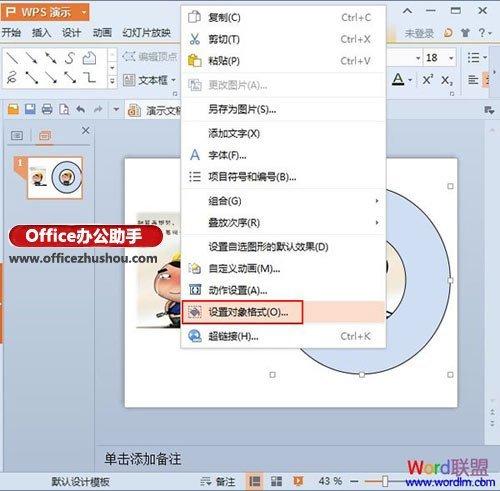Select slide 1 thumbnail
Image resolution: width=500 pixels, height=491 pixels.
pyautogui.click(x=55, y=178)
